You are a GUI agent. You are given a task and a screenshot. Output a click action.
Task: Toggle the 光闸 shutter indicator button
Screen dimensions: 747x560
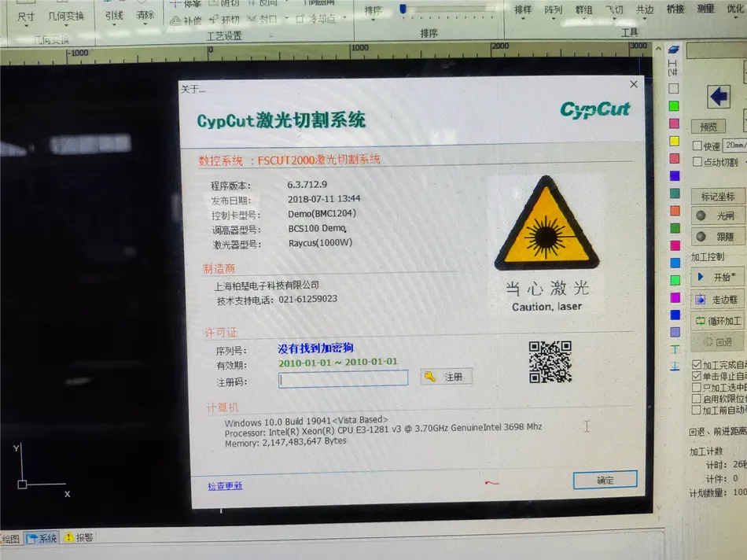point(717,216)
